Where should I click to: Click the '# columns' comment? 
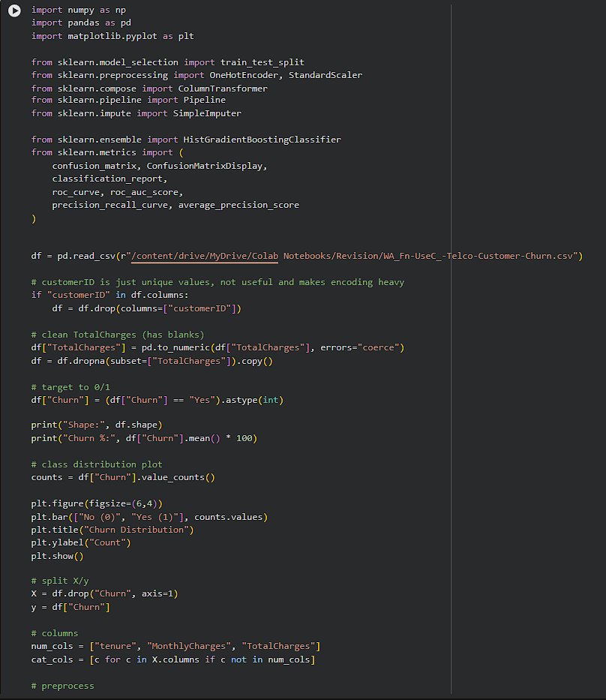click(x=55, y=633)
